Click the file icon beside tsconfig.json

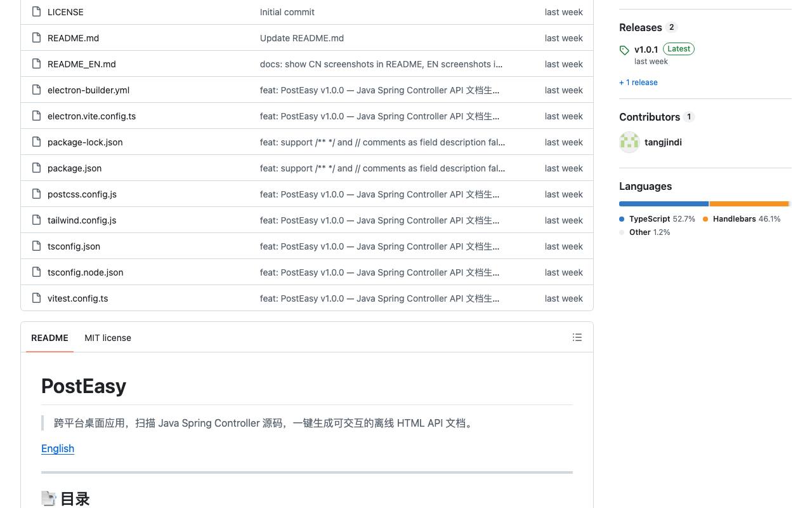point(36,246)
